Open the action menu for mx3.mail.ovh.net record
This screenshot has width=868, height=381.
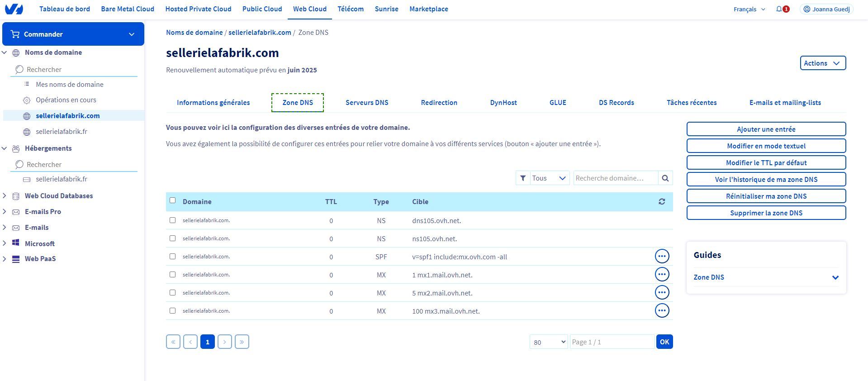click(662, 311)
